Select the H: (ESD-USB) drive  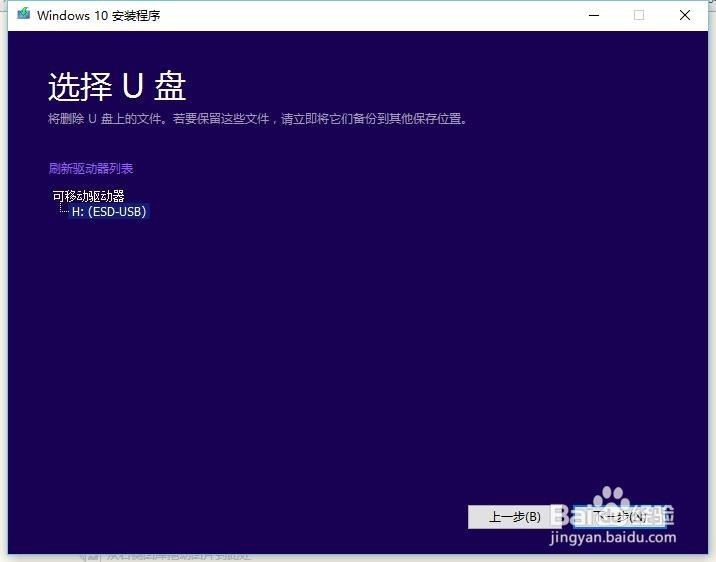tap(109, 211)
